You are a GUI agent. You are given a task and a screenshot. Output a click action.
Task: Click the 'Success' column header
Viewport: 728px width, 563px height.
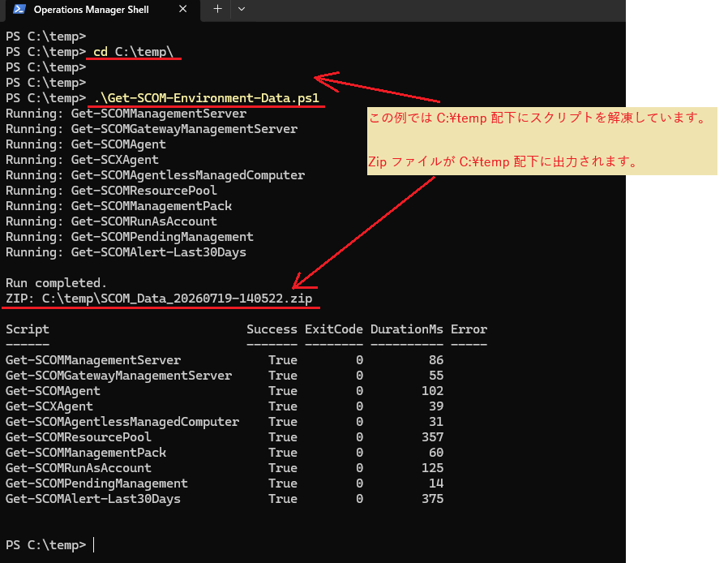coord(272,329)
